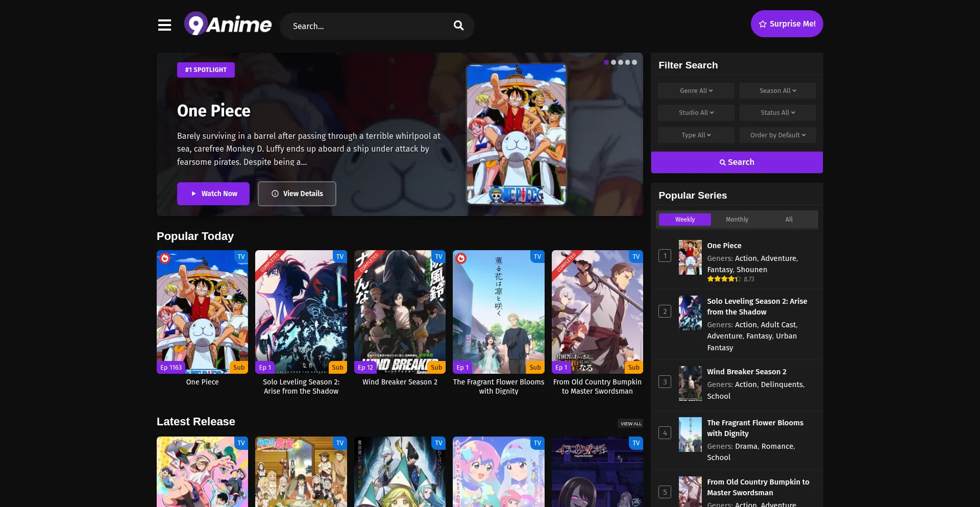980x507 pixels.
Task: Open the Order by Default dropdown
Action: coord(778,135)
